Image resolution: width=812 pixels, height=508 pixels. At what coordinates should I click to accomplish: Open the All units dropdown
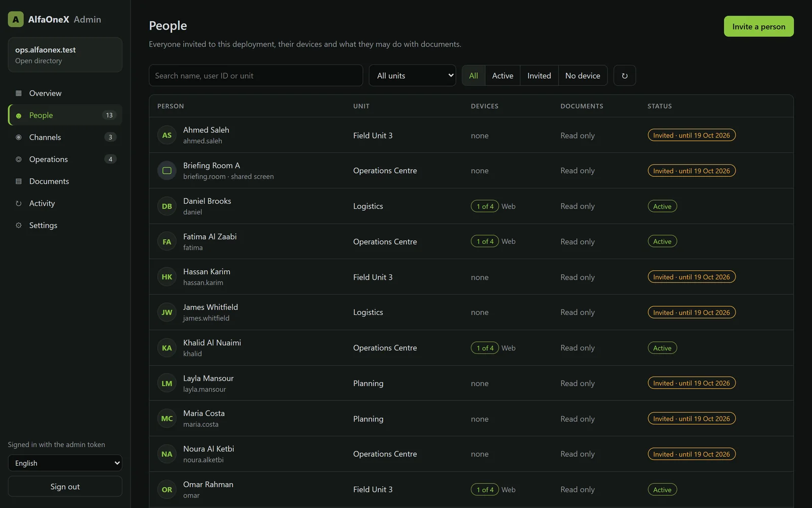[x=412, y=76]
